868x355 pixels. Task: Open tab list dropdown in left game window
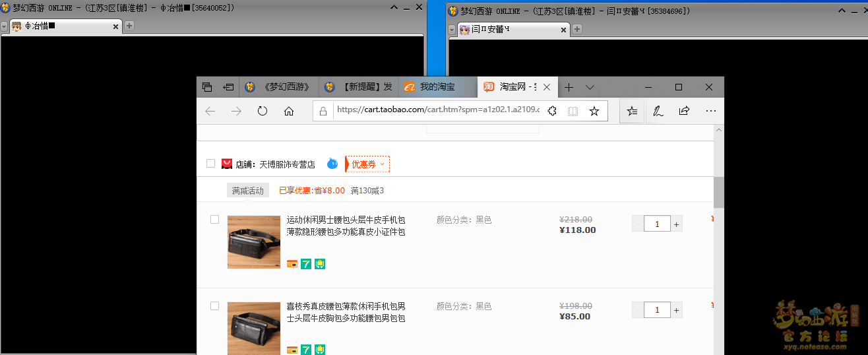[x=4, y=26]
